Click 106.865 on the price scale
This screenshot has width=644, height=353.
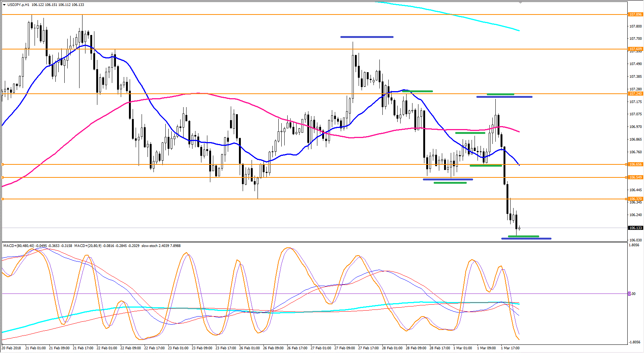(x=635, y=139)
